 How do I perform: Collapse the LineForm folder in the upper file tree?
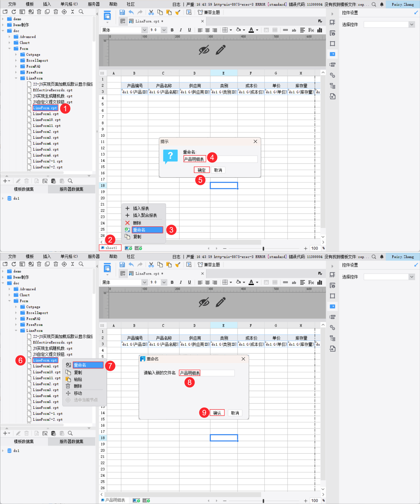(16, 78)
